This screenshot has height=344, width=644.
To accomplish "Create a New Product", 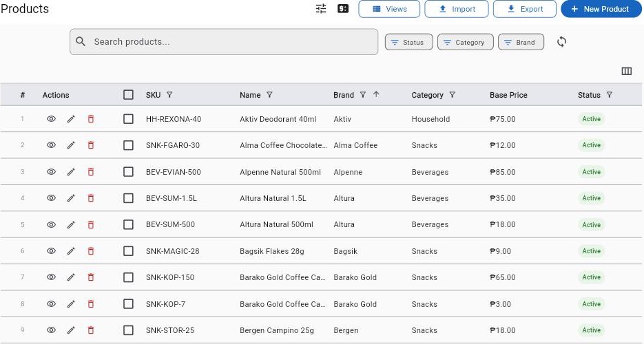I will point(601,9).
